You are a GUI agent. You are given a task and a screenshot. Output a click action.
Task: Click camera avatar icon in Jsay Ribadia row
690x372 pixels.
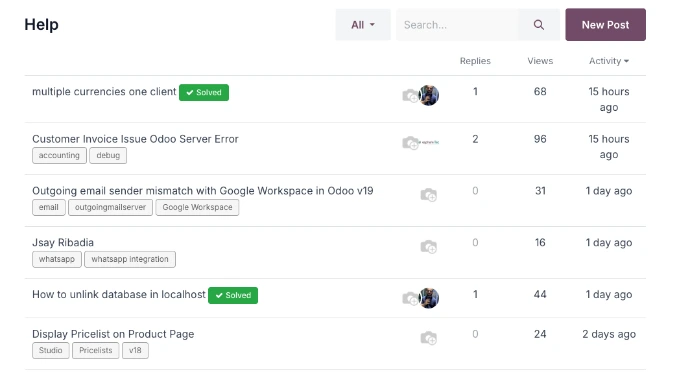point(429,247)
